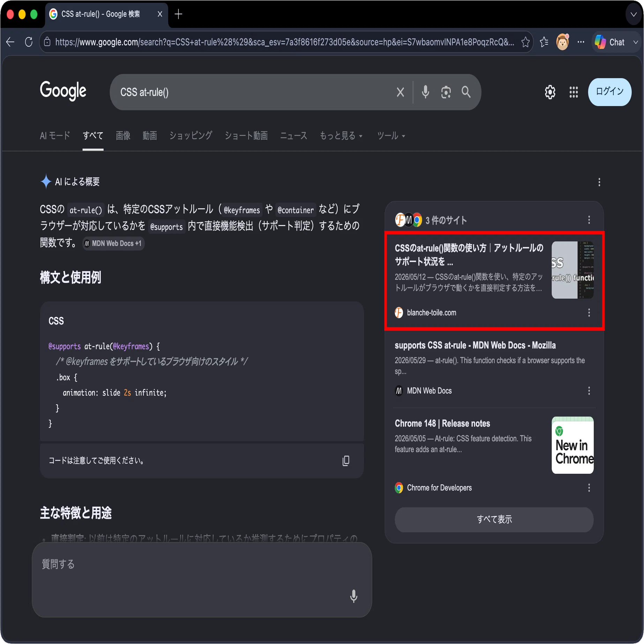Image resolution: width=644 pixels, height=644 pixels.
Task: Search by image with Google Lens
Action: coord(446,92)
